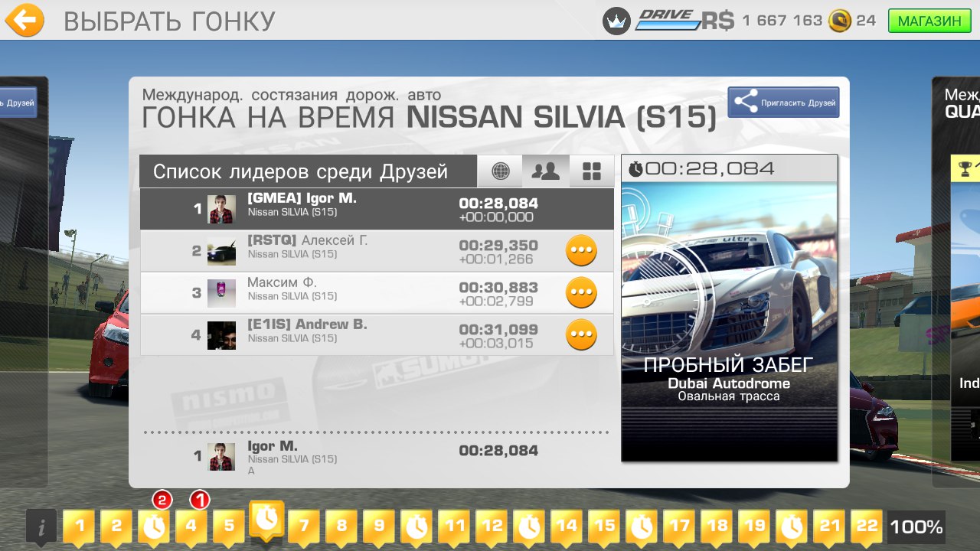Select the [GMEA] Igor M. top leaderboard row
The width and height of the screenshot is (980, 551).
(377, 209)
